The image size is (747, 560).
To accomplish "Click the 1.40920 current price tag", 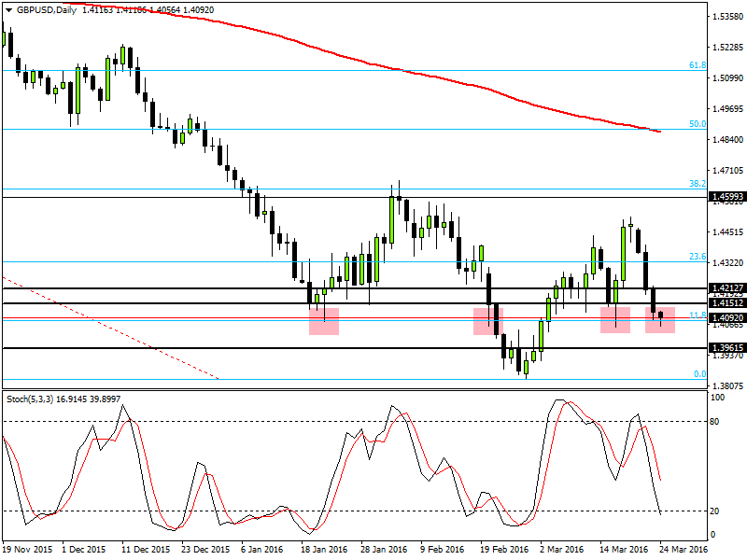I will click(x=727, y=317).
